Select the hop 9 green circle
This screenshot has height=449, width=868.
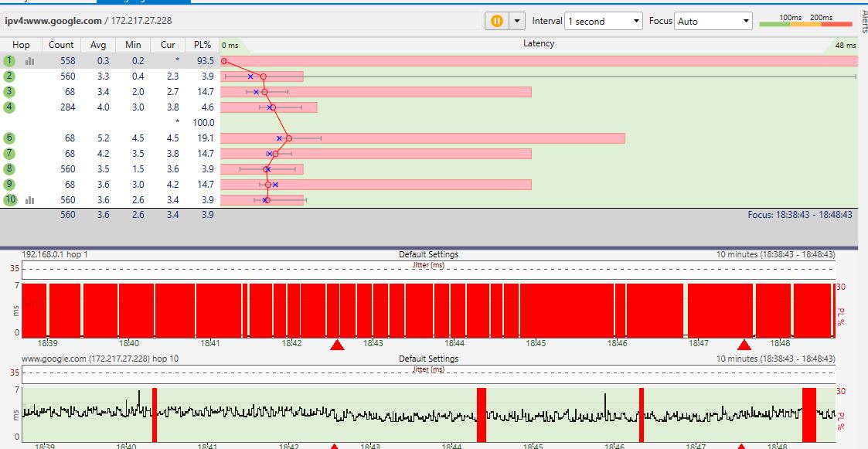point(9,184)
